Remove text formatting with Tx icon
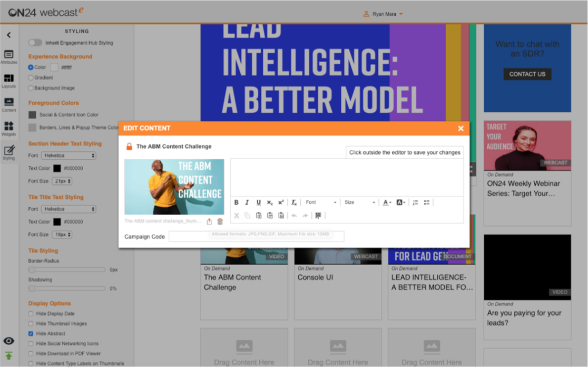The height and width of the screenshot is (367, 588). click(294, 202)
